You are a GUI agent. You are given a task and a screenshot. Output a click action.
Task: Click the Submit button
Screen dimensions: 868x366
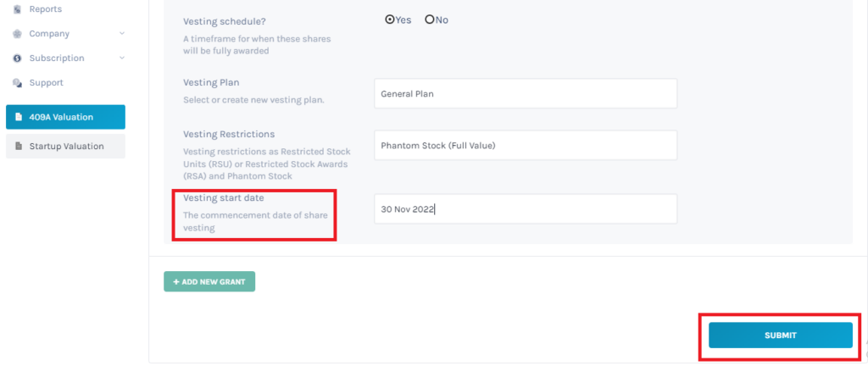click(781, 335)
